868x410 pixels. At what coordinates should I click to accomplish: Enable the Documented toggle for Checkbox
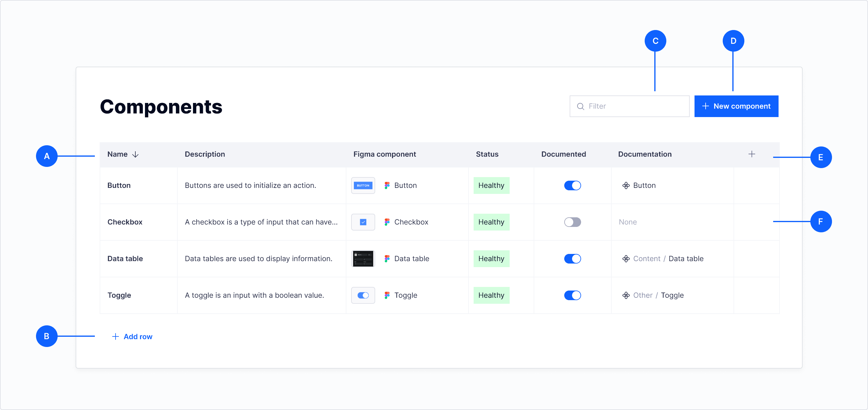572,222
